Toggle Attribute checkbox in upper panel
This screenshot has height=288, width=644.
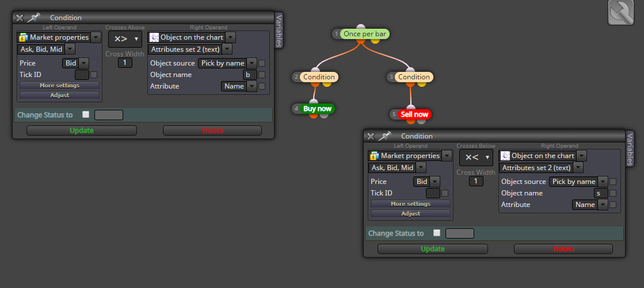[262, 86]
